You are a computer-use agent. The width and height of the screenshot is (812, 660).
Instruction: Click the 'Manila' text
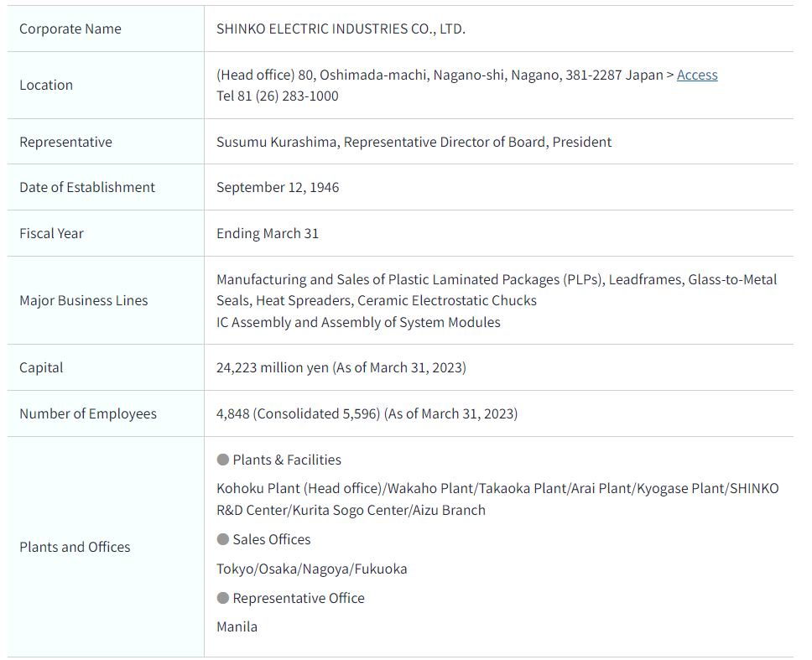point(237,626)
